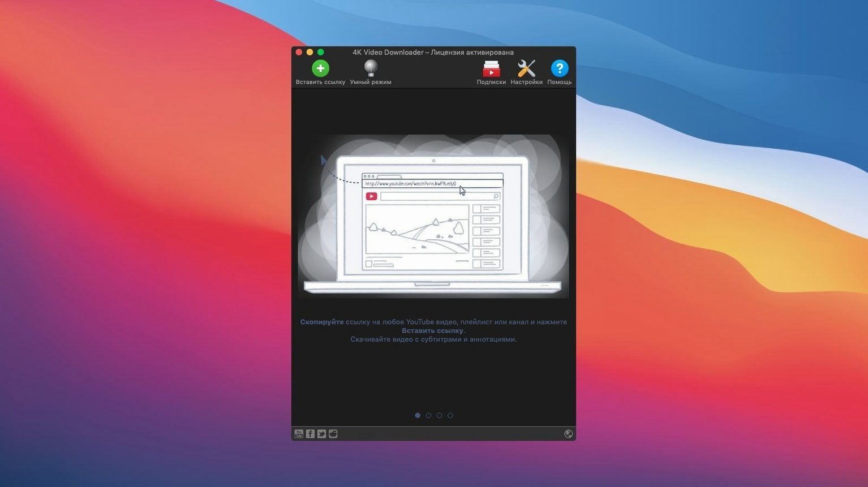Open the Twitter icon in the footer
The height and width of the screenshot is (487, 868).
[321, 434]
